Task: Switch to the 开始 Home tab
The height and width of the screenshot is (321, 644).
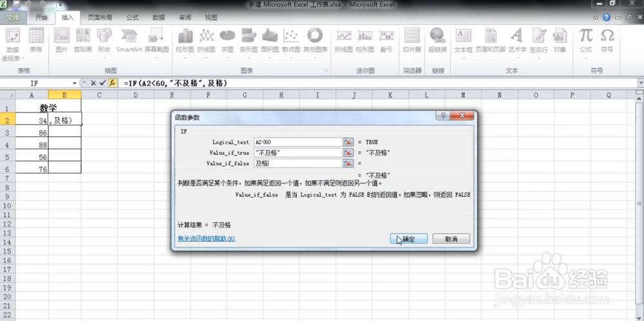Action: pyautogui.click(x=41, y=17)
